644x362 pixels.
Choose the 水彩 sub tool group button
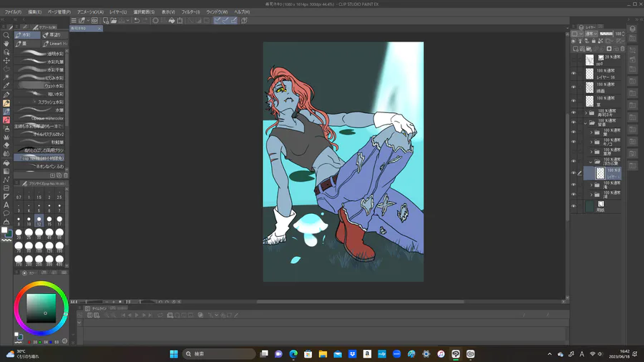26,34
